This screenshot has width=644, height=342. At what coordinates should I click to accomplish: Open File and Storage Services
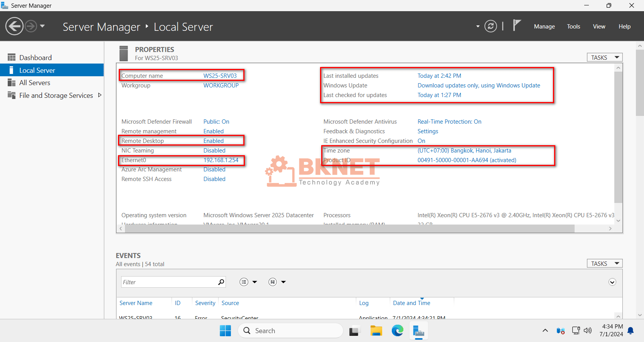(x=56, y=96)
